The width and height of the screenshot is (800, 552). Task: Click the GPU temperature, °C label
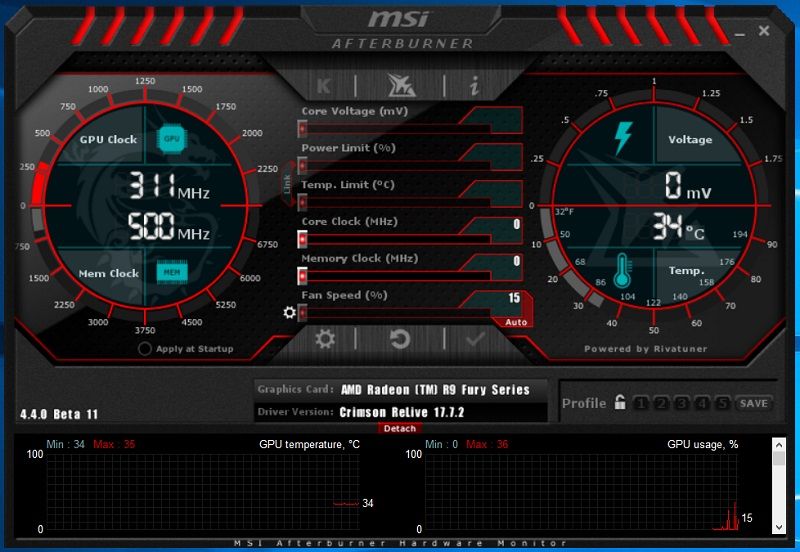pos(309,444)
